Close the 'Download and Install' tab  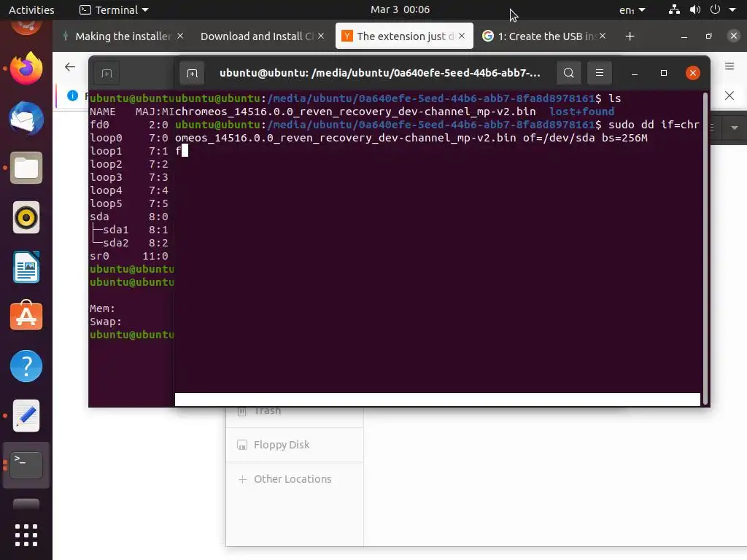[321, 36]
